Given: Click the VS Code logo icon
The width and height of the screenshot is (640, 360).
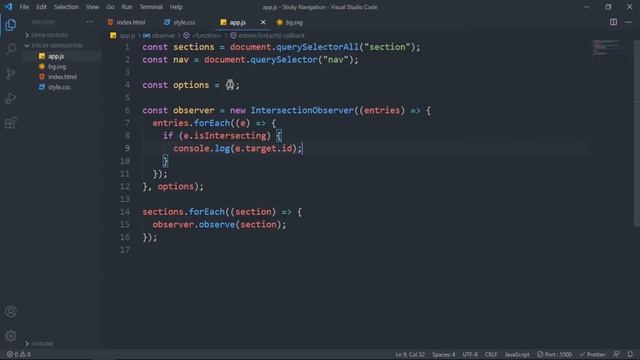Looking at the screenshot, I should click(9, 7).
